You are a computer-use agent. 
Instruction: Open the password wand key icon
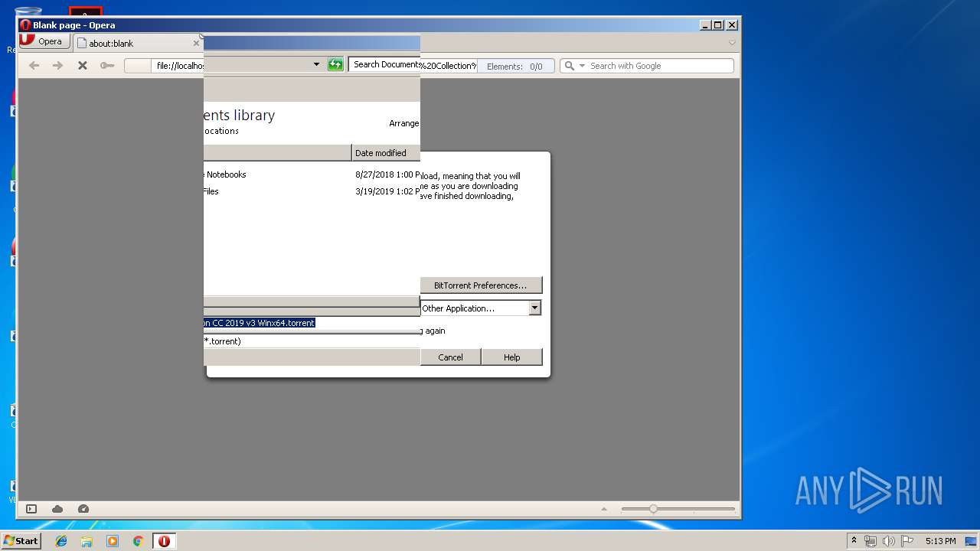(x=107, y=66)
